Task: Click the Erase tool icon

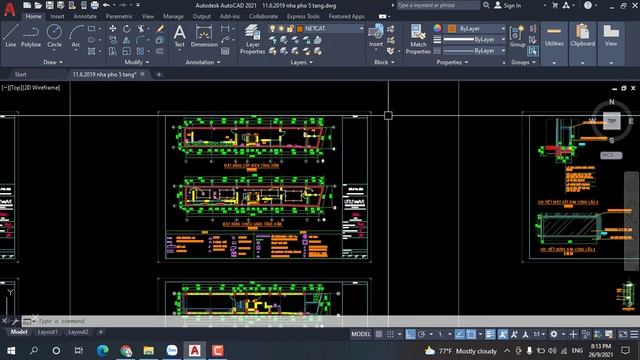Action: 160,29
